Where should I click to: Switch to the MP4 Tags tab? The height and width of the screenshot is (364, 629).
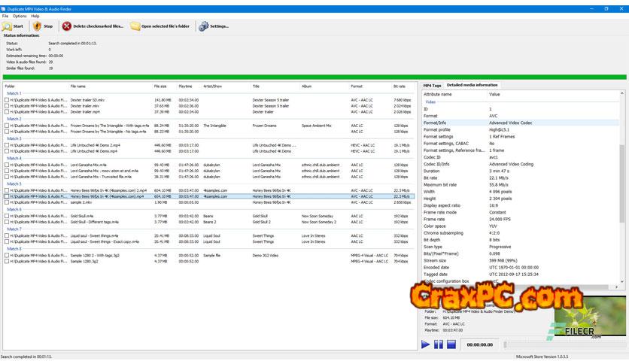point(432,86)
